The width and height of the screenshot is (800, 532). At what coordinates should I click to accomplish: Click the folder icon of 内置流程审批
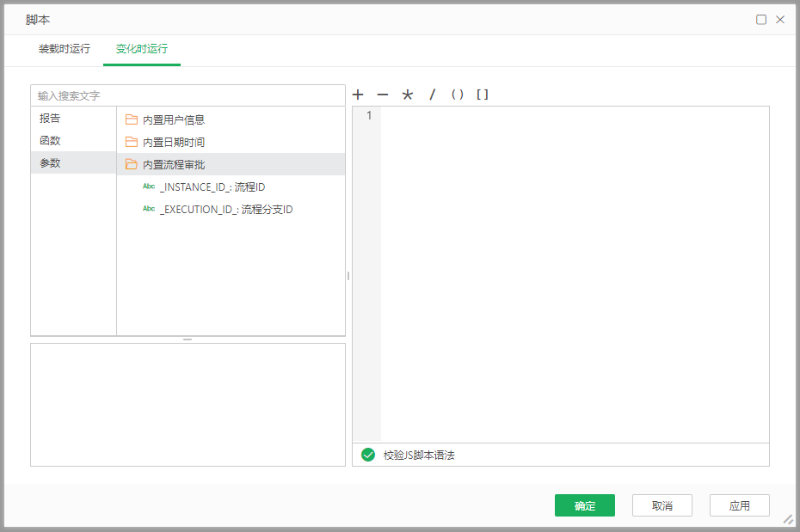(x=132, y=164)
